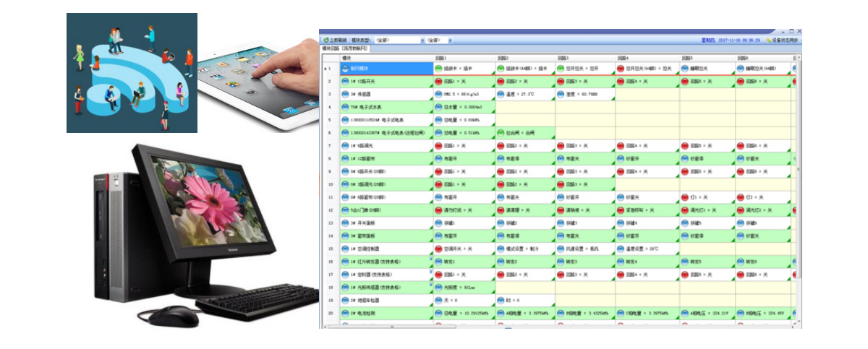This screenshot has width=868, height=349.
Task: Click the 电子式水表 module icon in row 4
Action: pos(345,107)
